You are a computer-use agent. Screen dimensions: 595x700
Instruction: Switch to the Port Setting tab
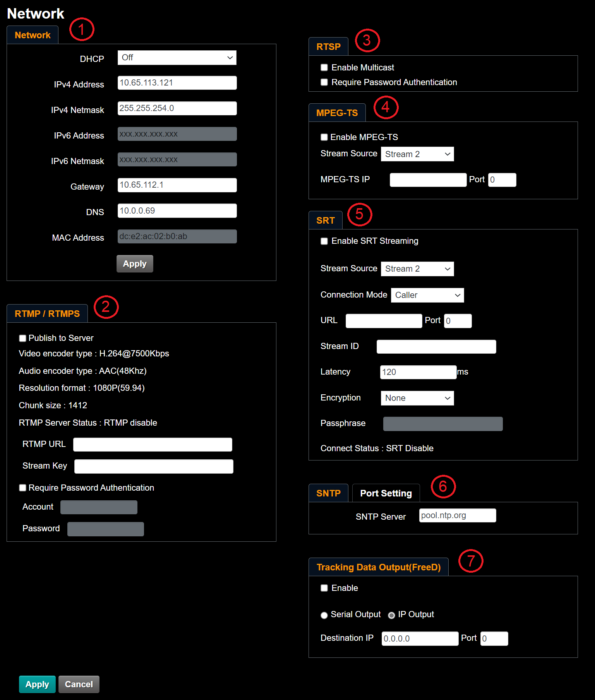(386, 493)
